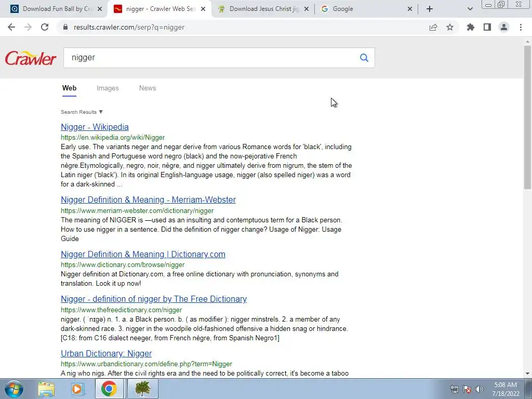Open the taskbar clock showing 5:08 AM
Viewport: 532px width, 399px height.
pos(506,389)
